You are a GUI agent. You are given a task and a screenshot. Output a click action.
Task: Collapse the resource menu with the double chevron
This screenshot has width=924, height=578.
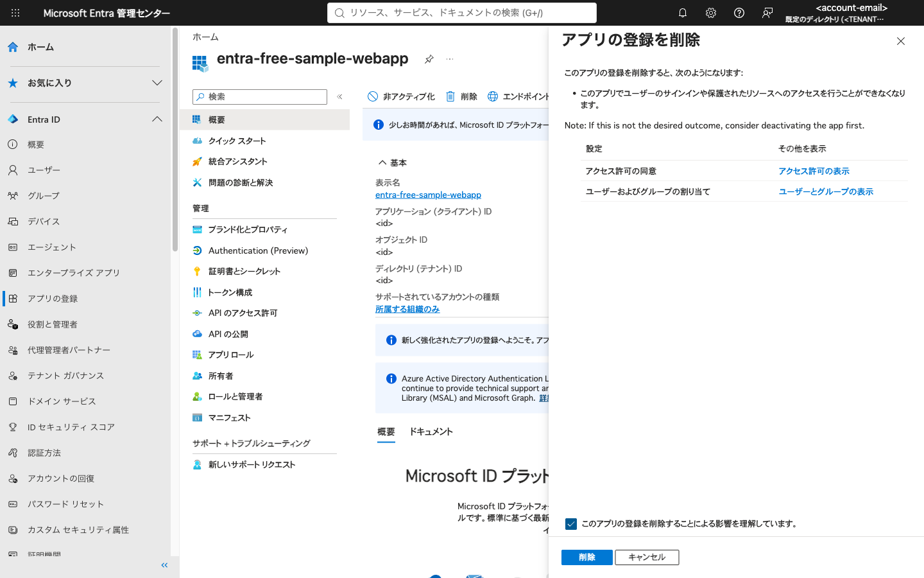click(340, 96)
